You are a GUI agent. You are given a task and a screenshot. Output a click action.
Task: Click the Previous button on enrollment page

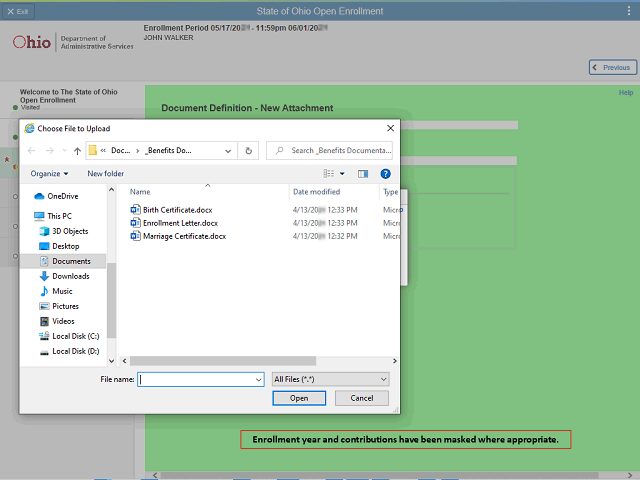pos(613,67)
